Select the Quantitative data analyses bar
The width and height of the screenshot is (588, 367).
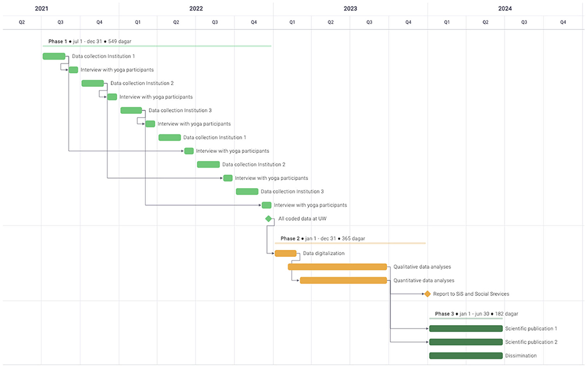(343, 280)
